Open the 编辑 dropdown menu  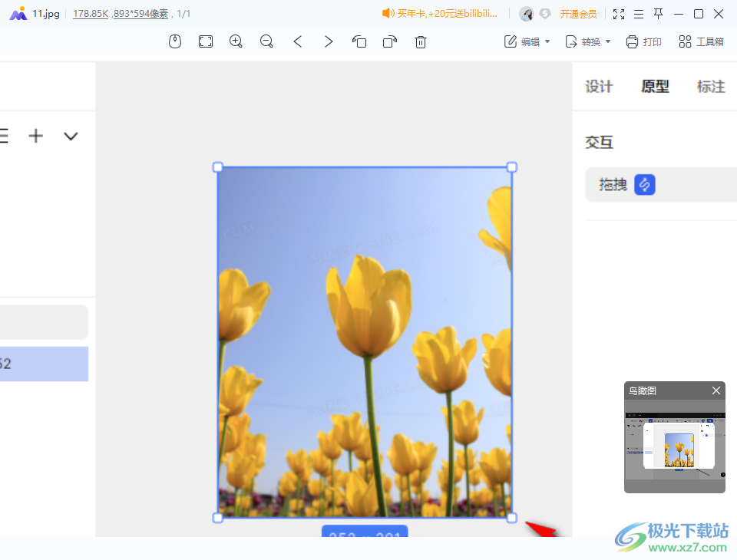coord(527,42)
